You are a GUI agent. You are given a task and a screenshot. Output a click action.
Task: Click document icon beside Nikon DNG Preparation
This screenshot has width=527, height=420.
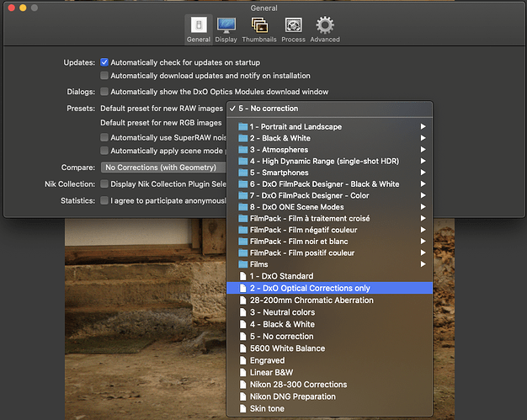pyautogui.click(x=242, y=396)
